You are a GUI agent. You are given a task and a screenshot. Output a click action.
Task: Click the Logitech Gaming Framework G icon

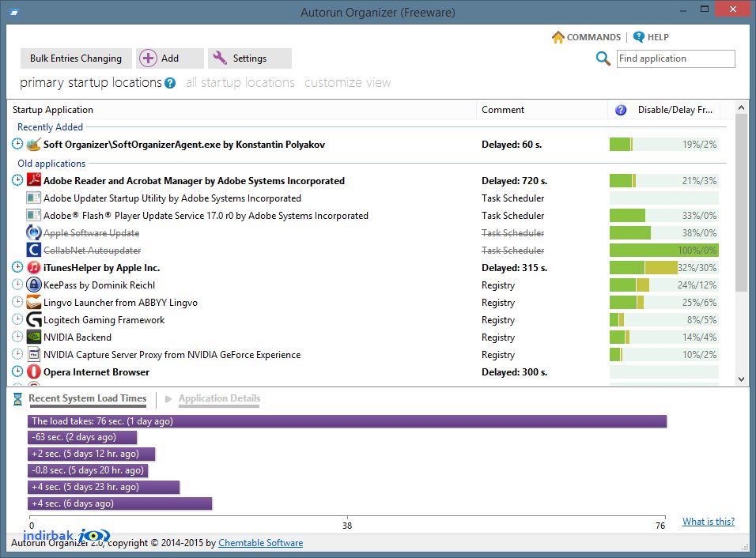(x=34, y=319)
